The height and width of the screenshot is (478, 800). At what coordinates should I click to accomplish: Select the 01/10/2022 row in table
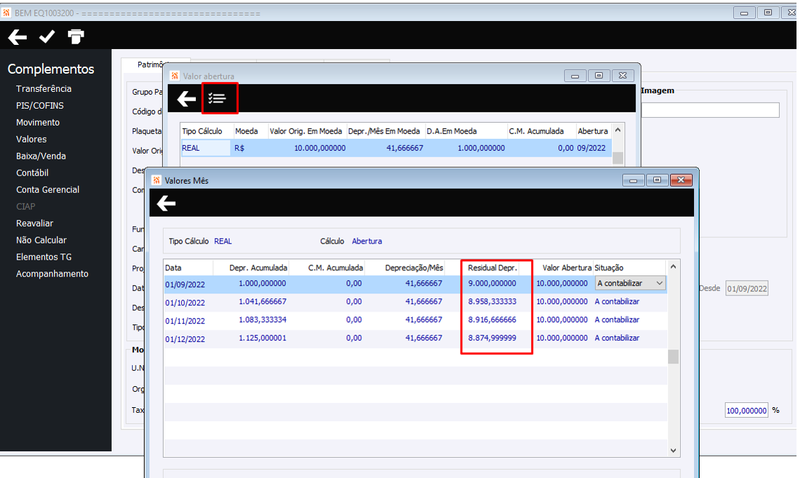point(415,302)
